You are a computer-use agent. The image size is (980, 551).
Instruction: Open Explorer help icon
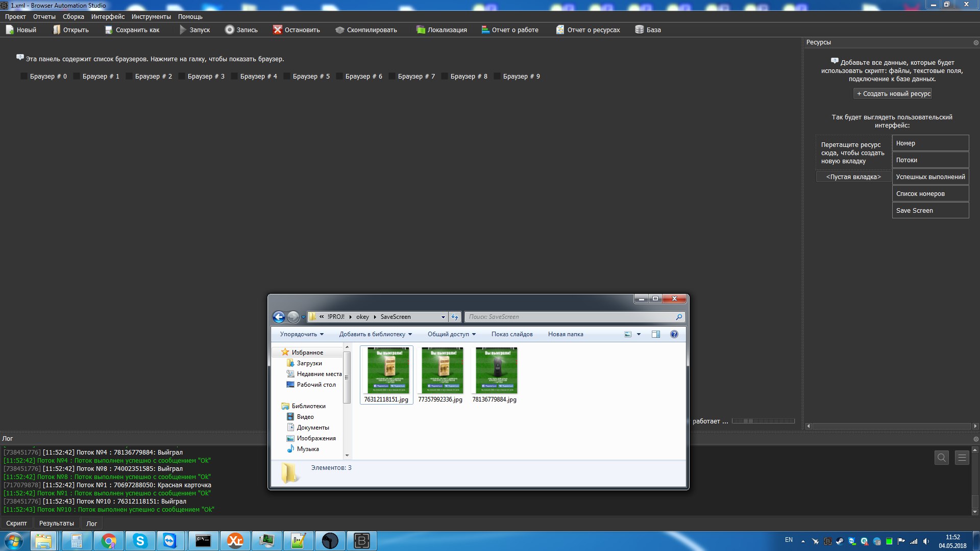click(674, 334)
